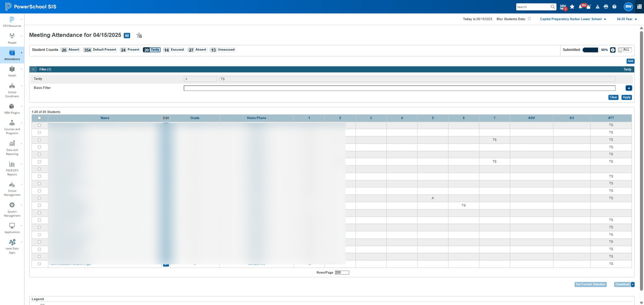Open the calendar date picker beside title
The width and height of the screenshot is (644, 305).
pos(127,36)
